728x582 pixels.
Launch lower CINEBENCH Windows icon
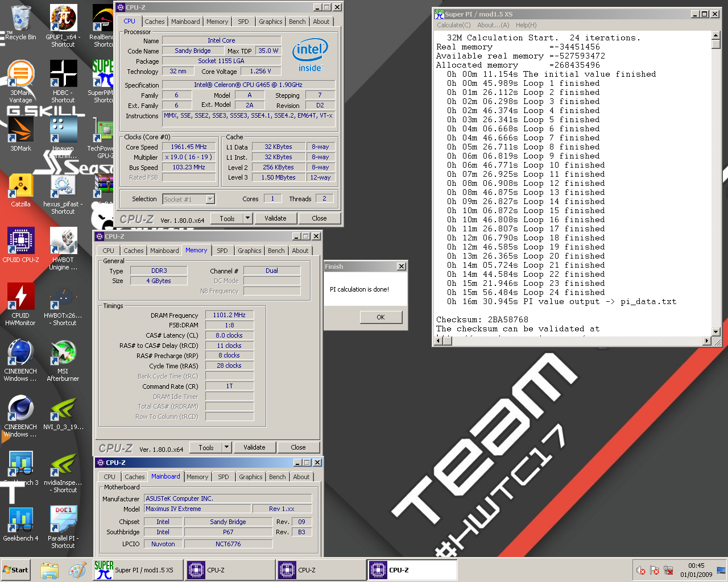pos(20,415)
